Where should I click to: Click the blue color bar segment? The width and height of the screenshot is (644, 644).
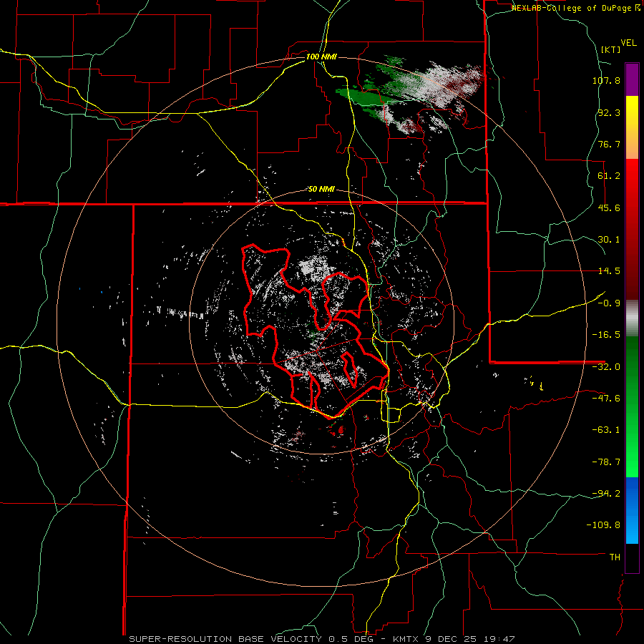(632, 510)
